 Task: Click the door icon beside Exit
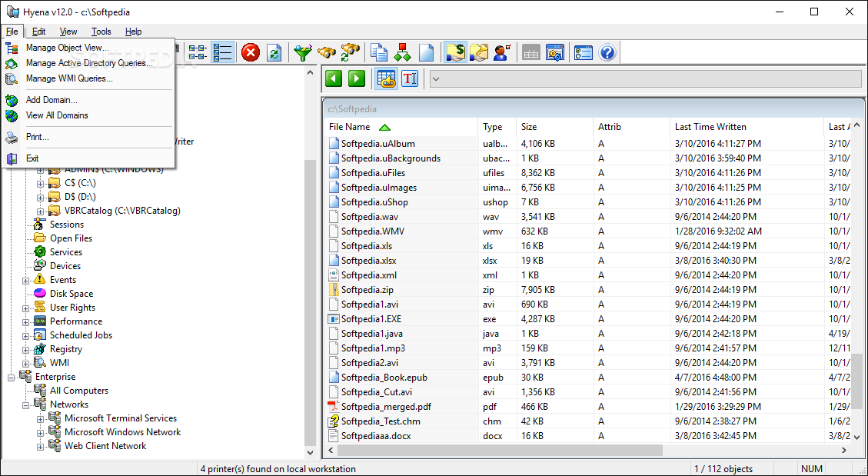pyautogui.click(x=12, y=159)
